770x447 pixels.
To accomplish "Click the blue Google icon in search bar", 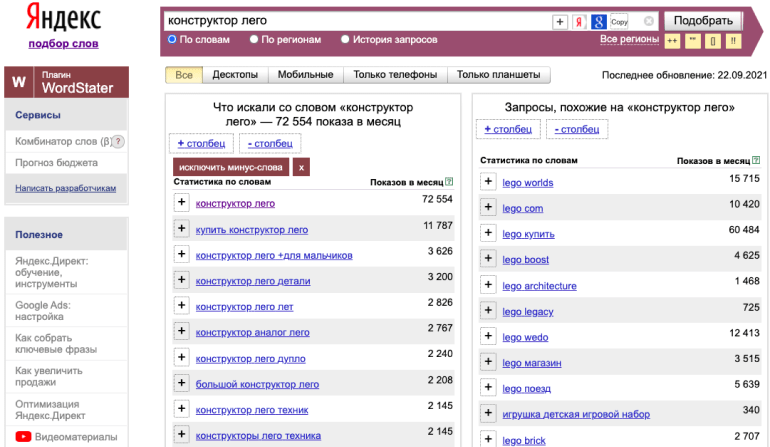I will (x=598, y=22).
